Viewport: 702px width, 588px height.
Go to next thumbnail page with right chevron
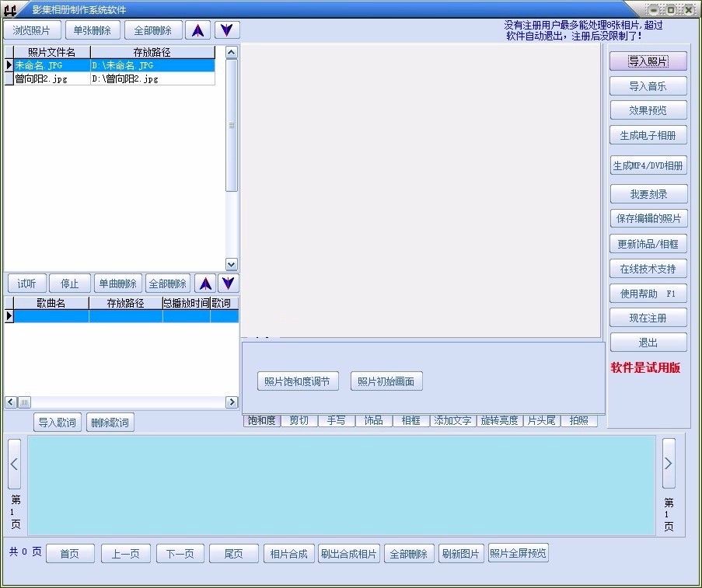click(x=669, y=463)
